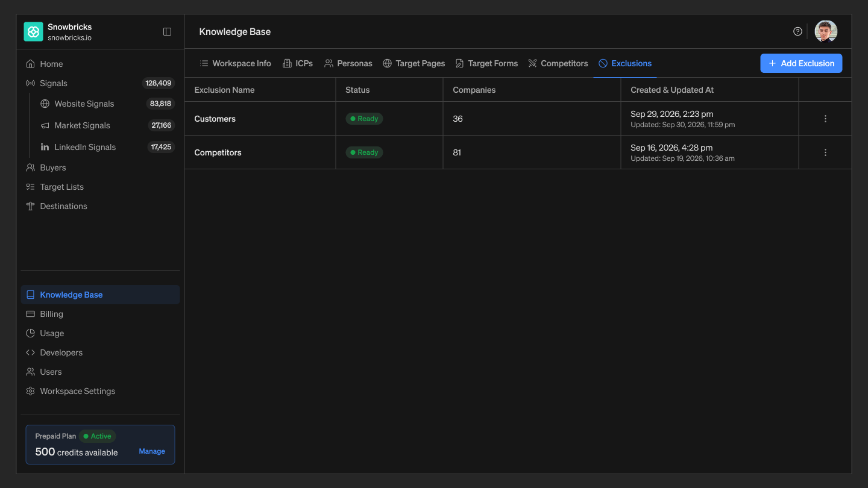Viewport: 868px width, 488px height.
Task: Navigate to Destinations
Action: click(101, 206)
